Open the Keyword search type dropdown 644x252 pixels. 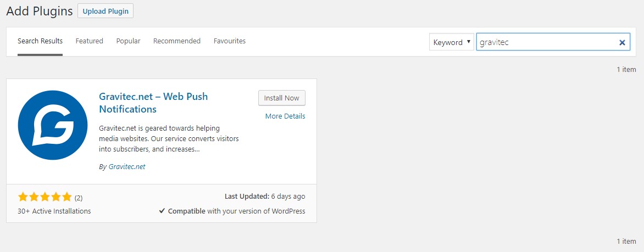coord(451,42)
